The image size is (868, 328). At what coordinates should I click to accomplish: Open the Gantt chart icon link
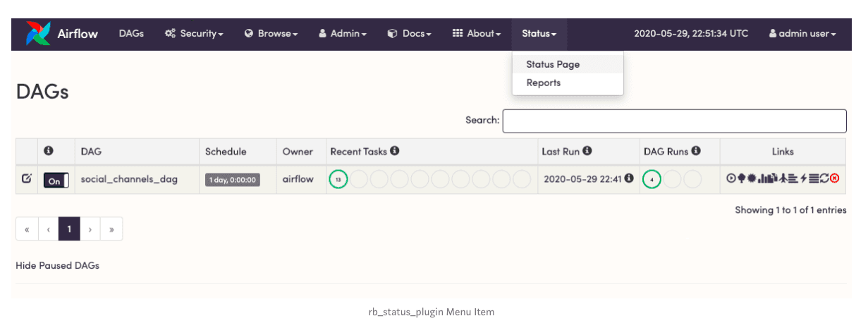click(x=793, y=179)
